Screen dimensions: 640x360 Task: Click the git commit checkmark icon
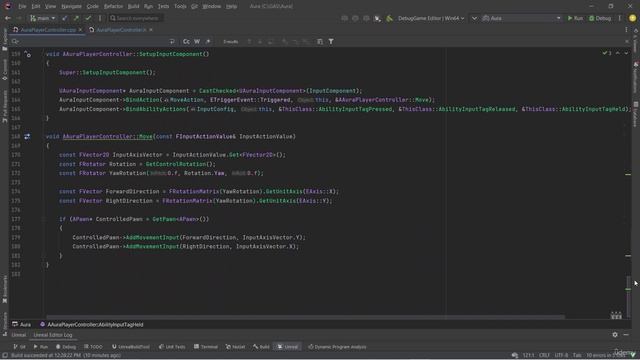click(x=88, y=18)
